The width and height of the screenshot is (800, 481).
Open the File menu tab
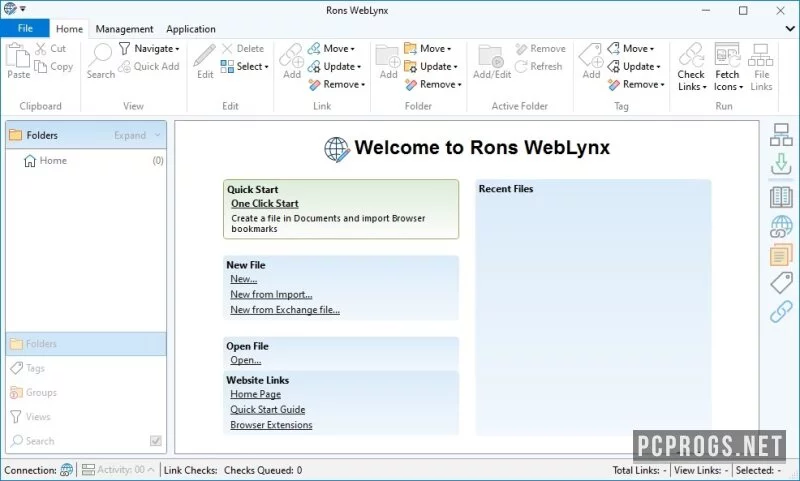25,29
